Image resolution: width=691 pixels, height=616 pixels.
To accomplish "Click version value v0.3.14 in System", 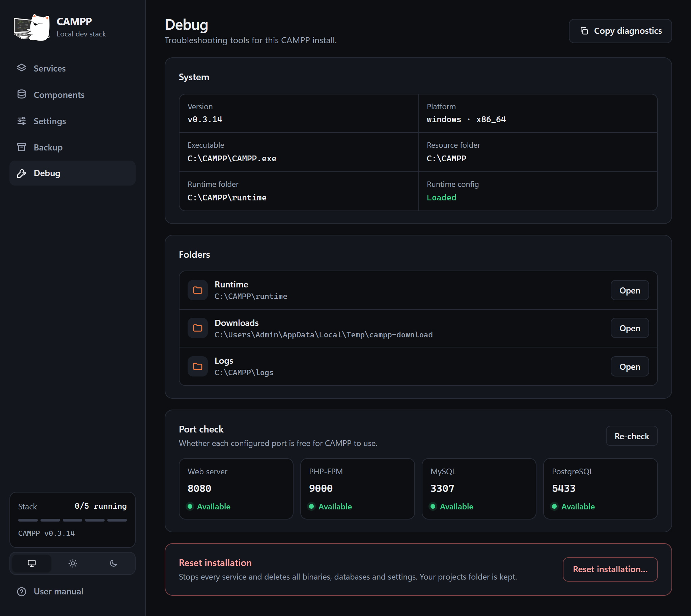I will (205, 119).
